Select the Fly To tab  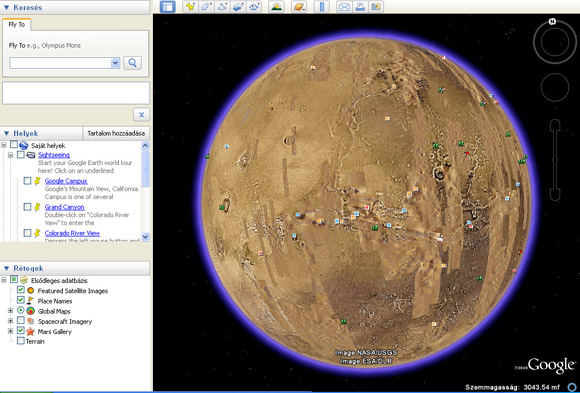point(17,24)
